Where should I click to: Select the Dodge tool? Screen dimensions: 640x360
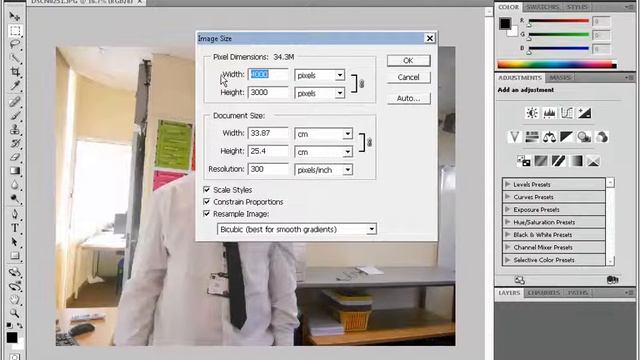15,199
